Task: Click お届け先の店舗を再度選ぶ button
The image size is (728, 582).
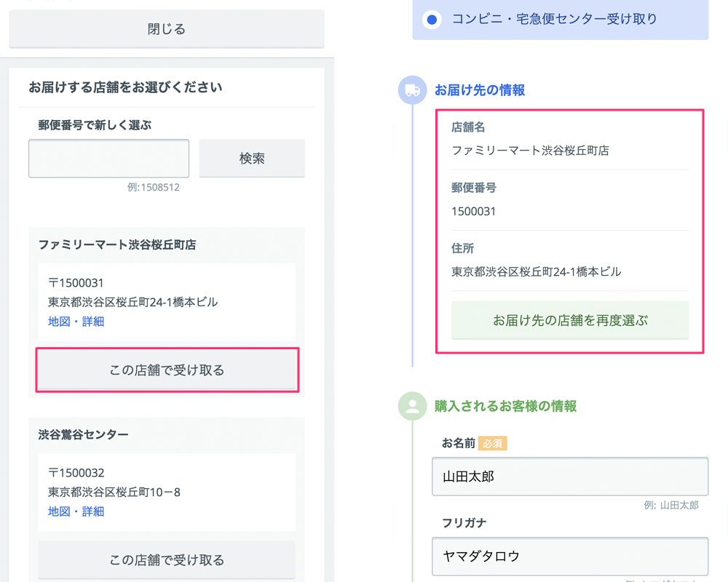Action: click(570, 320)
